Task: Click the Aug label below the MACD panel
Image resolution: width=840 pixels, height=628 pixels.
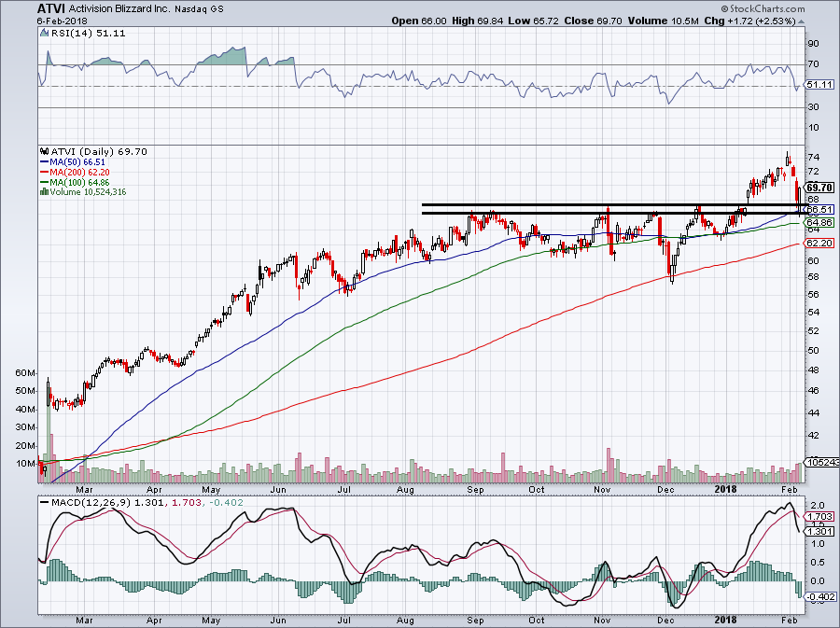Action: click(x=405, y=620)
